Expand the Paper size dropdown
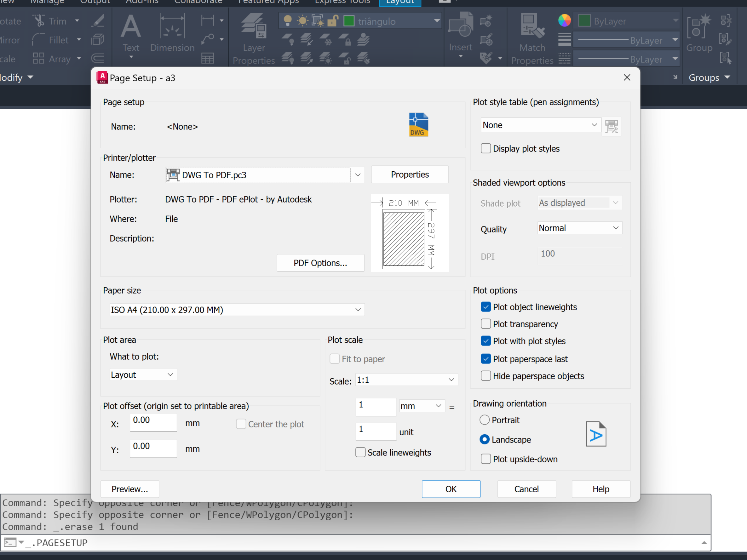The width and height of the screenshot is (747, 560). (x=358, y=310)
